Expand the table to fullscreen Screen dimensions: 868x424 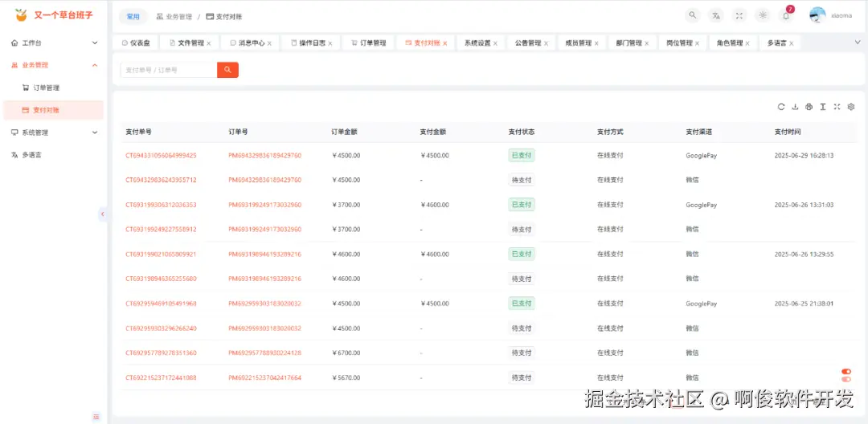click(x=837, y=107)
